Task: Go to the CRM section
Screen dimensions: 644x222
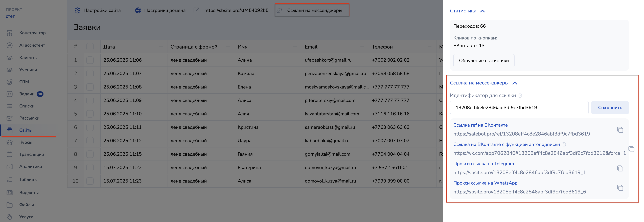Action: click(24, 82)
